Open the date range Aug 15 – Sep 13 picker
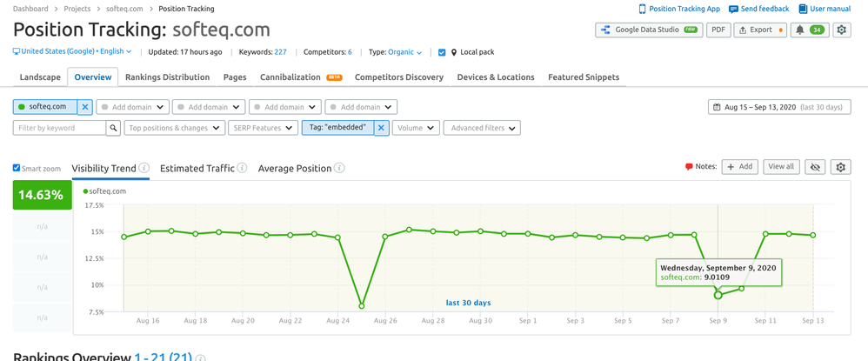This screenshot has width=868, height=361. (779, 107)
